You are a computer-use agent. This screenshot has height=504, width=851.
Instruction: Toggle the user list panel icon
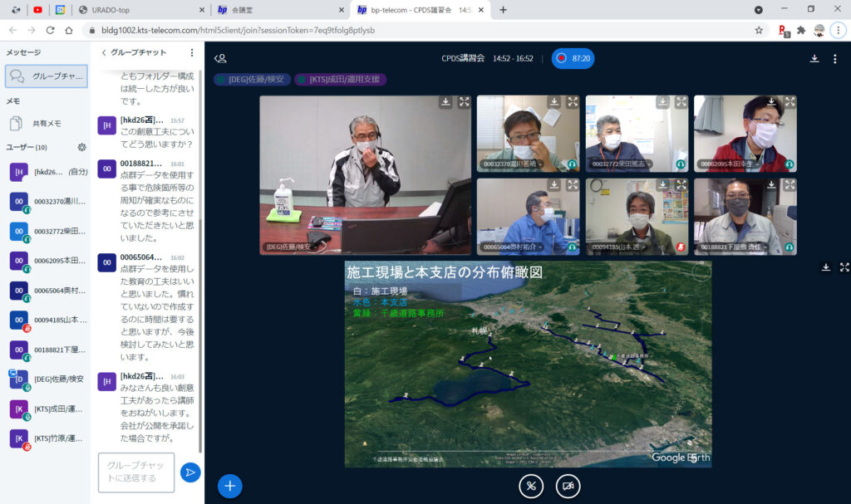point(220,59)
